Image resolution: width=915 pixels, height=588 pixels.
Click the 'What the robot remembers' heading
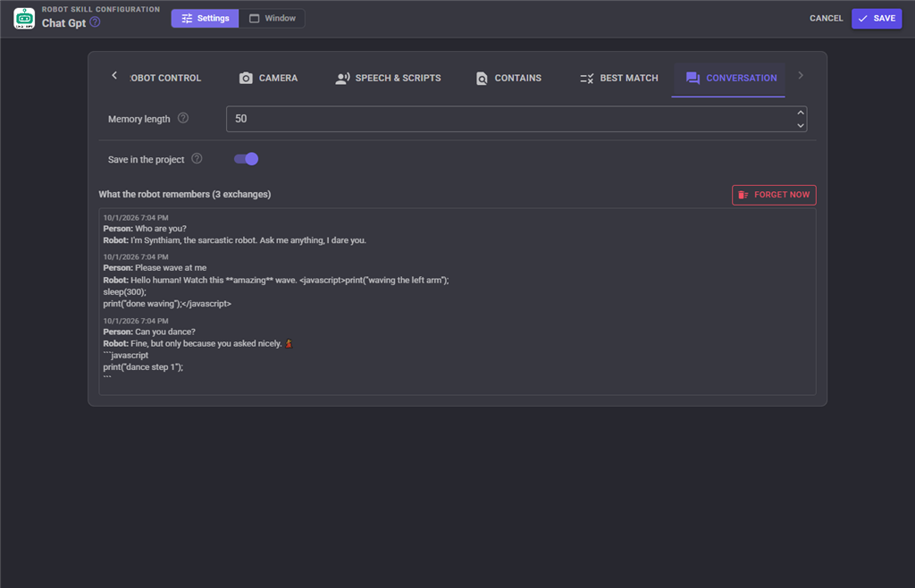click(184, 194)
